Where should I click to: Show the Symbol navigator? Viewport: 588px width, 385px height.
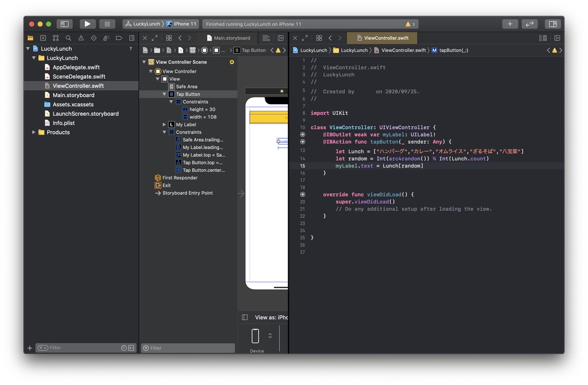tap(55, 38)
